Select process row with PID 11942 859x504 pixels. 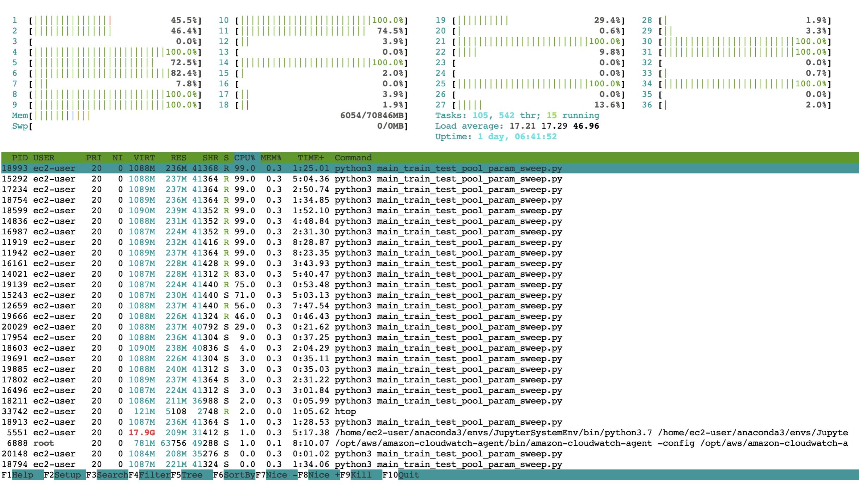429,253
